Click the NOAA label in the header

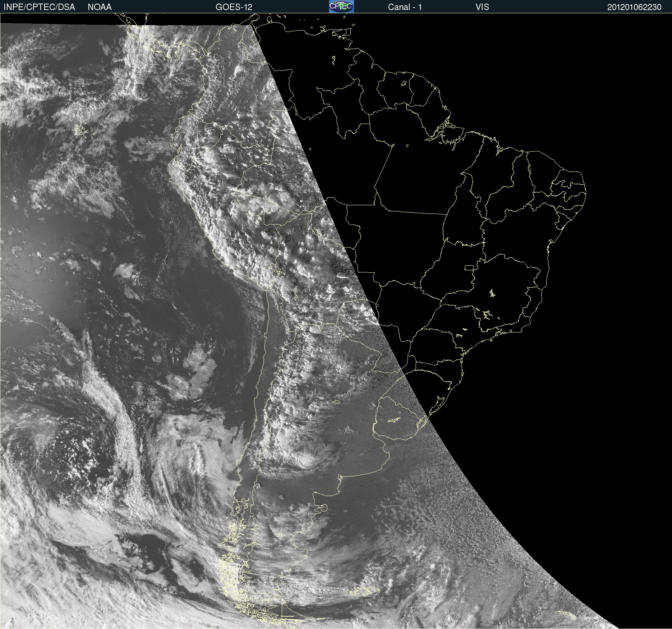[100, 7]
